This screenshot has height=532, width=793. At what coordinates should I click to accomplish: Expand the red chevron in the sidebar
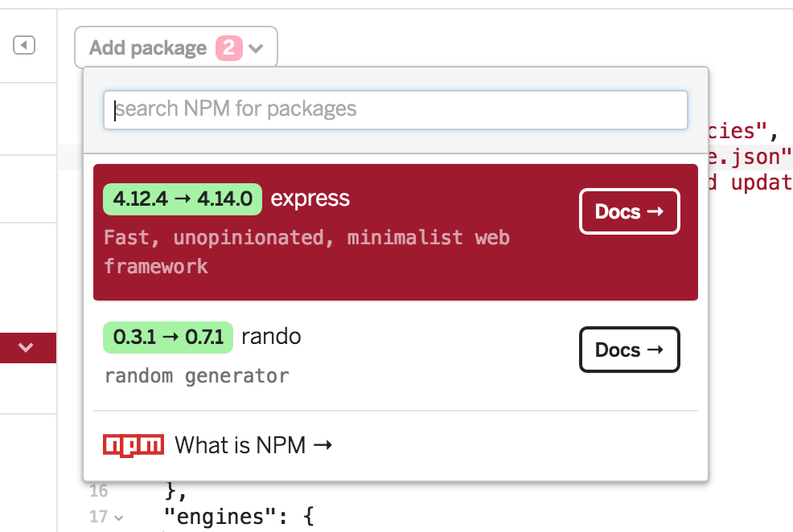[x=26, y=348]
